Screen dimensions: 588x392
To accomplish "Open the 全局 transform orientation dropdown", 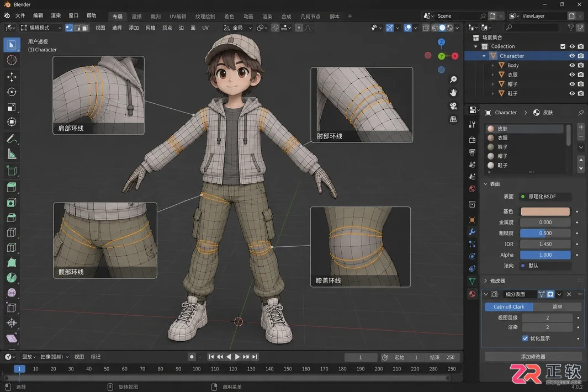I will click(238, 28).
